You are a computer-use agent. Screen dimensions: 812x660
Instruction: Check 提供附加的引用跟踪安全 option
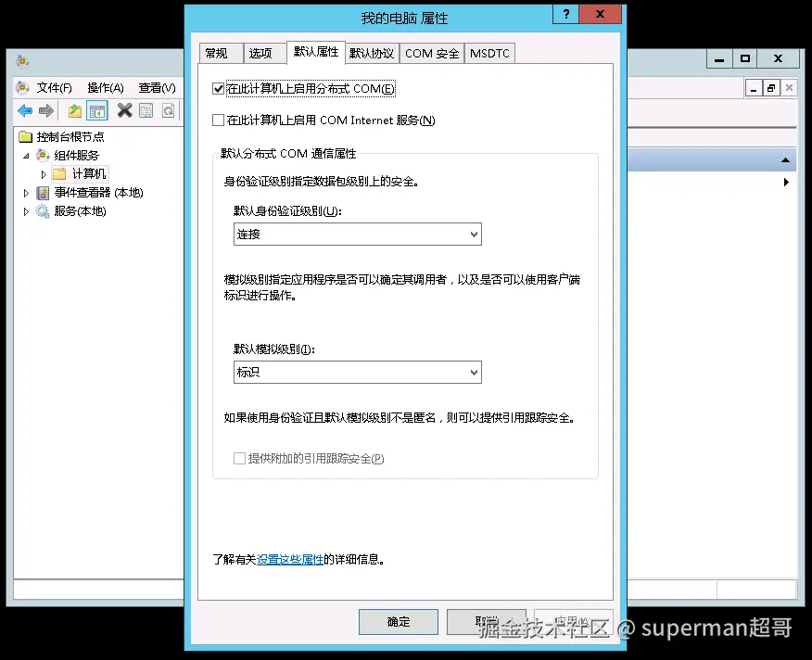(x=236, y=460)
